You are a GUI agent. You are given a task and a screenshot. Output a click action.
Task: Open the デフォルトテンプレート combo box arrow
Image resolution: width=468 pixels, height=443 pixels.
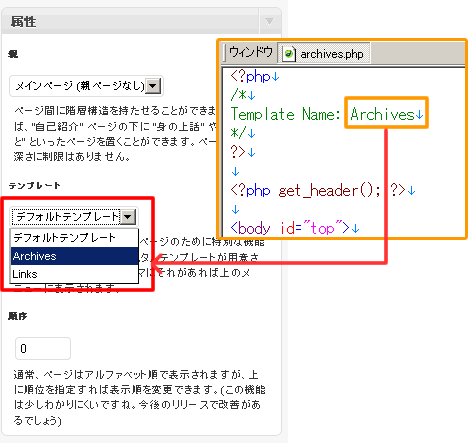coord(128,217)
